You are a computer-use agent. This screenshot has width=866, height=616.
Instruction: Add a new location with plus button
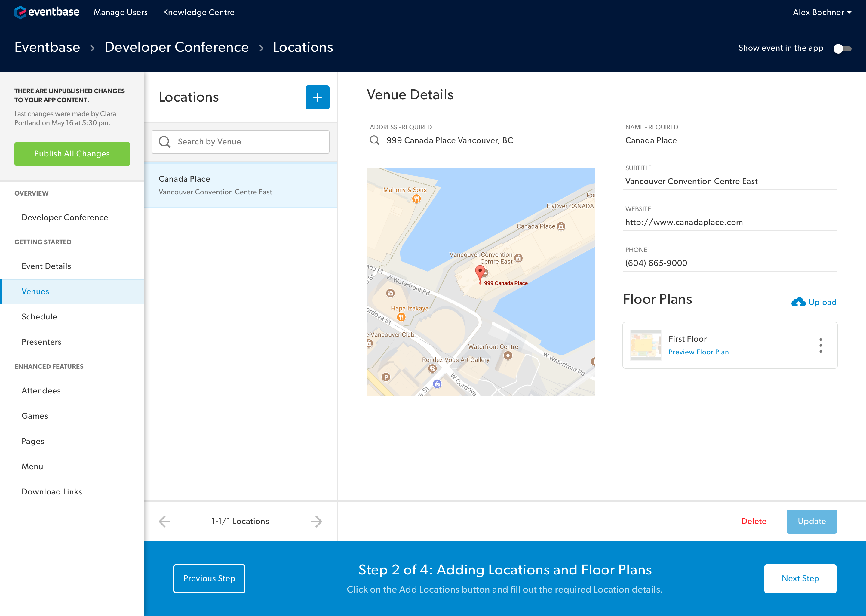pyautogui.click(x=317, y=97)
